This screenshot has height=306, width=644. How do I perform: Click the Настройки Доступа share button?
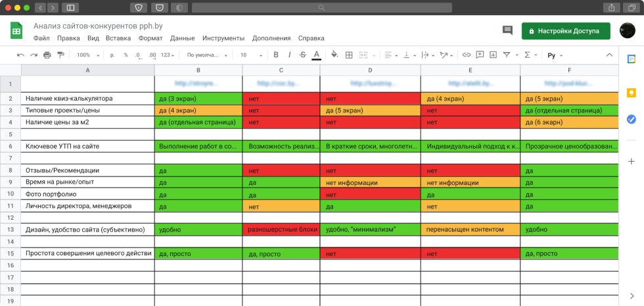[x=566, y=31]
